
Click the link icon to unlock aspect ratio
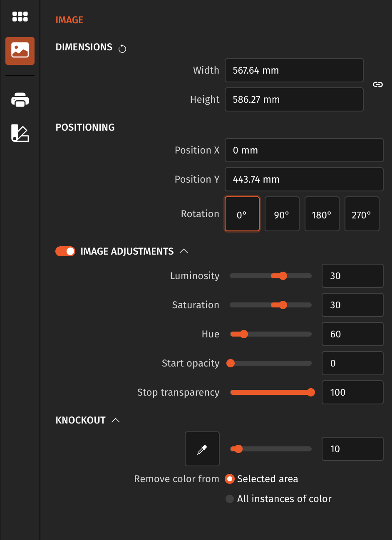(378, 84)
